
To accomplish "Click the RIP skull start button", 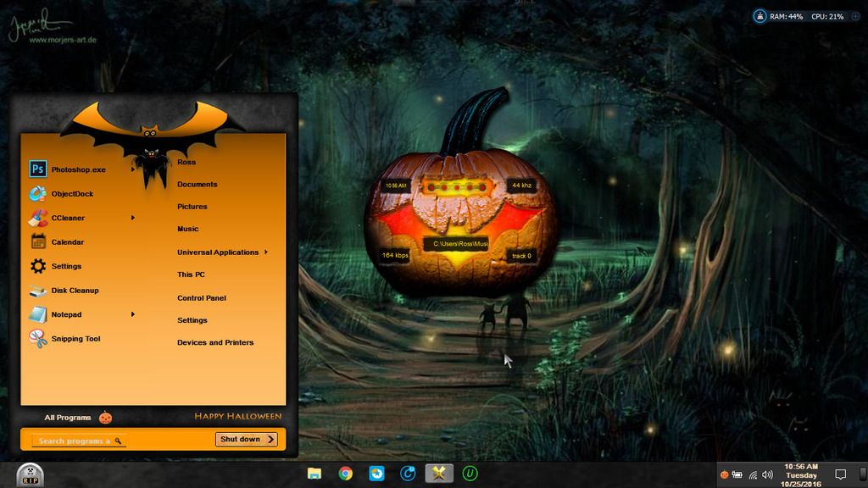I will point(30,475).
